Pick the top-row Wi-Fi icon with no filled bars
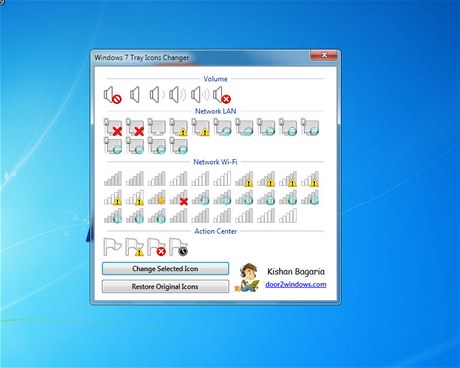The width and height of the screenshot is (460, 368). 222,179
